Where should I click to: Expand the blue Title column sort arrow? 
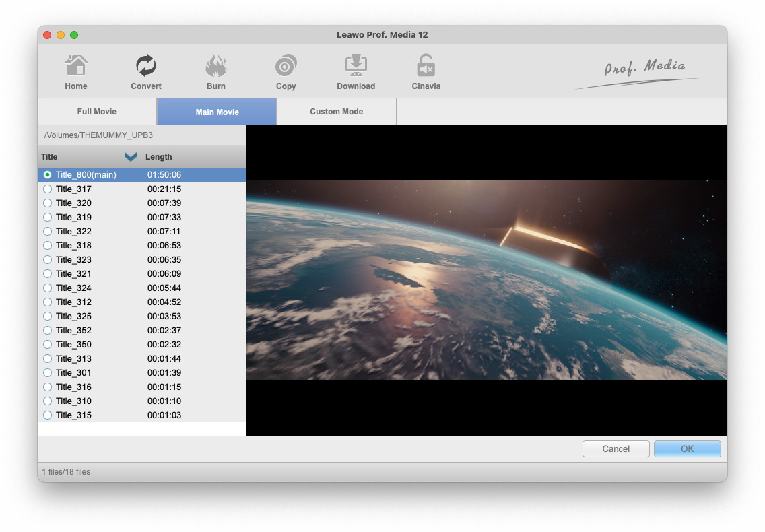point(131,157)
